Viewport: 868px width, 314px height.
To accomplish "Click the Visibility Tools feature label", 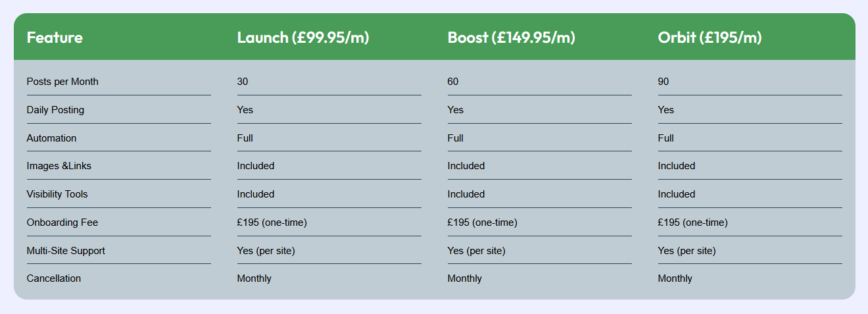I will click(57, 194).
